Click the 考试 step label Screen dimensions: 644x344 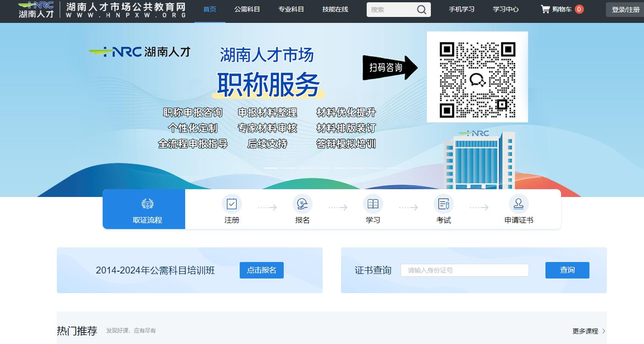444,220
